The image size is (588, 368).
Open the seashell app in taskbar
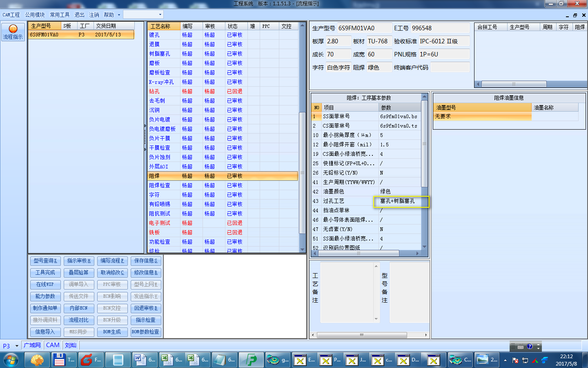(x=37, y=360)
